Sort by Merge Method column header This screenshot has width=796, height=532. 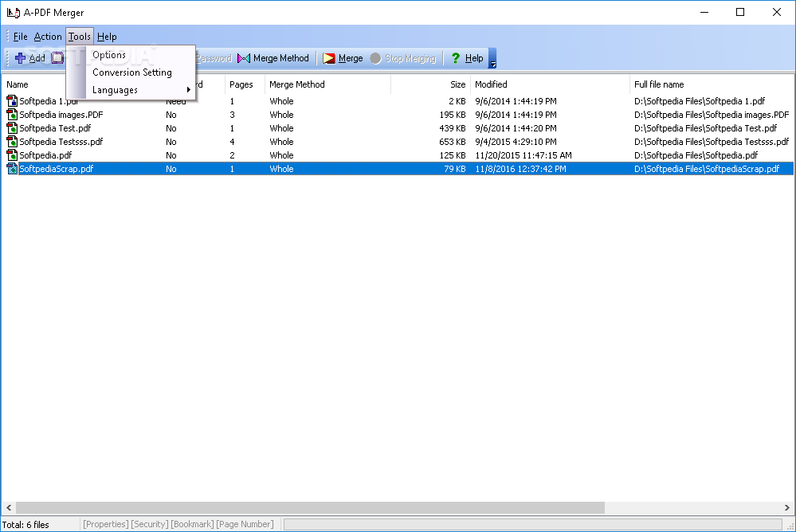328,84
